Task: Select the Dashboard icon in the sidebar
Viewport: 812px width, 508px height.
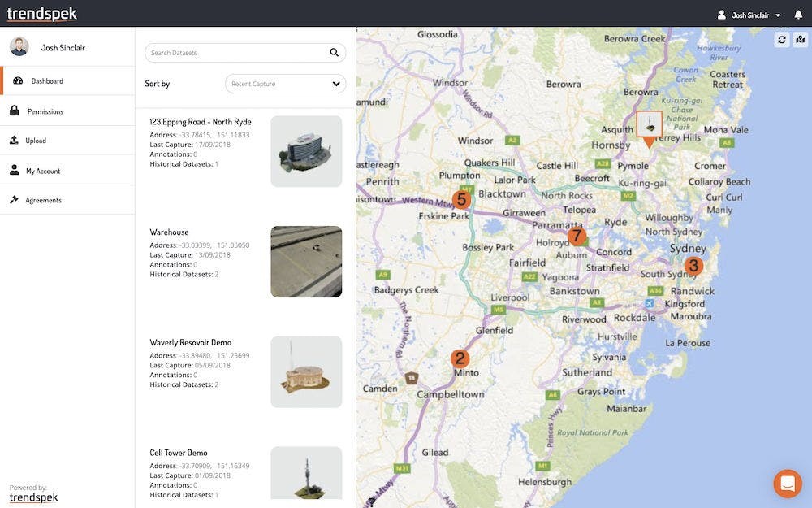Action: [18, 80]
